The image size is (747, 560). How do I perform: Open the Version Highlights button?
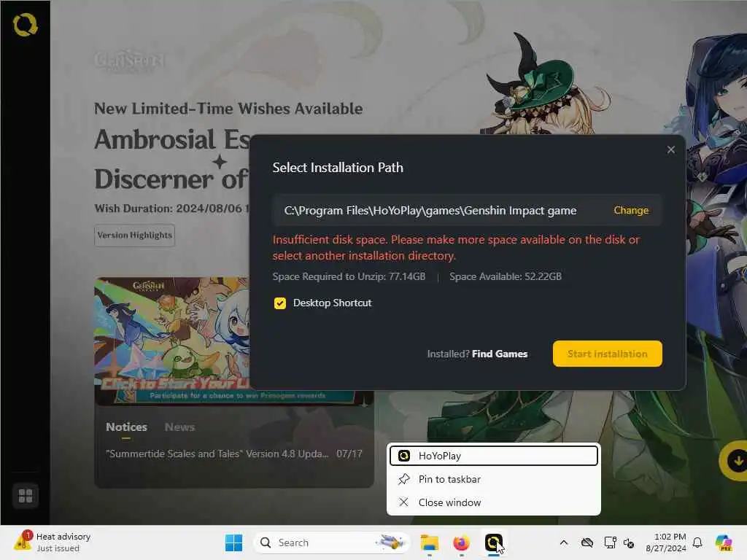point(134,236)
